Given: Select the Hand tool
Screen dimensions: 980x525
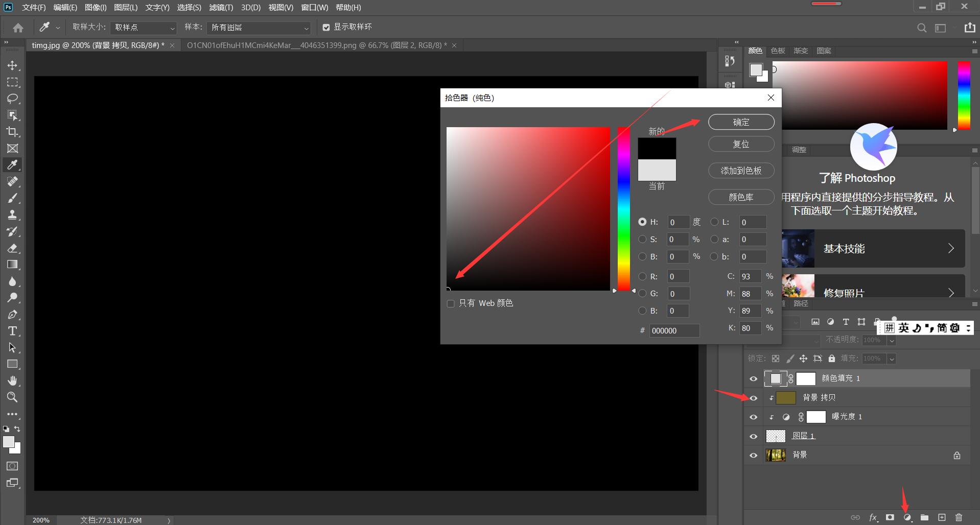Looking at the screenshot, I should (13, 380).
